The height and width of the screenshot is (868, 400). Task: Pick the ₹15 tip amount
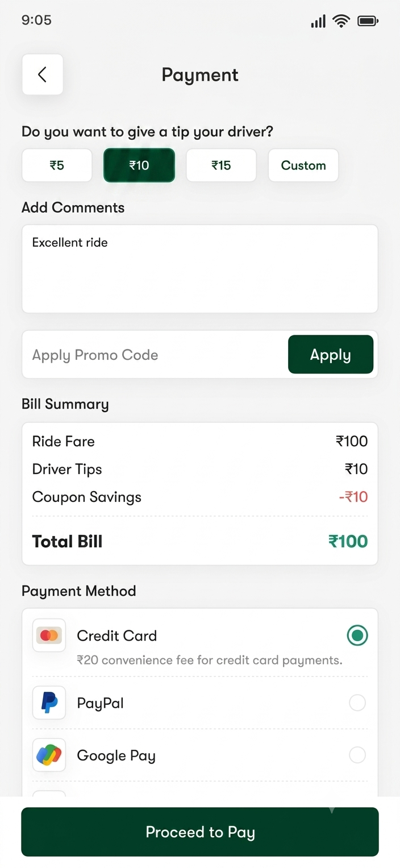click(x=221, y=165)
